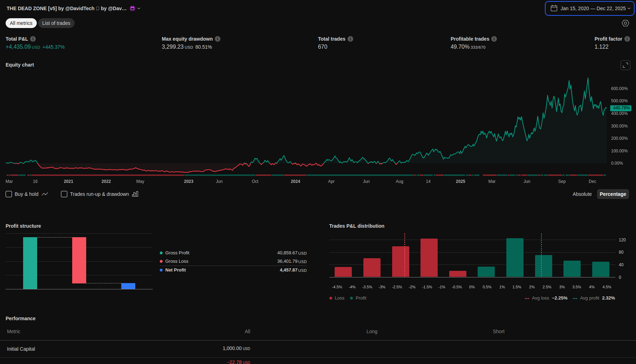Click the info icon beside Profit factor
Screen dimensions: 636x364
pyautogui.click(x=627, y=39)
